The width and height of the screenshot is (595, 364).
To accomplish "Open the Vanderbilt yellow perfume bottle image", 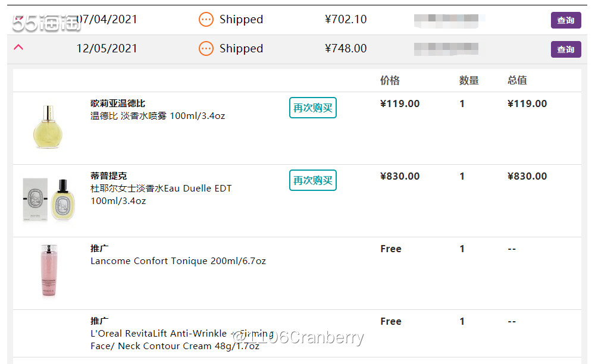I will pyautogui.click(x=48, y=126).
